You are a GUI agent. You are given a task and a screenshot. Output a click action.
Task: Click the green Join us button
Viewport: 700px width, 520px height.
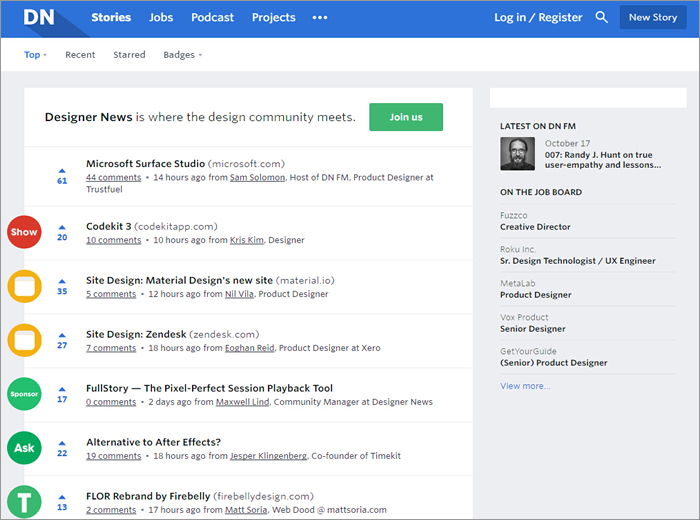pyautogui.click(x=406, y=117)
